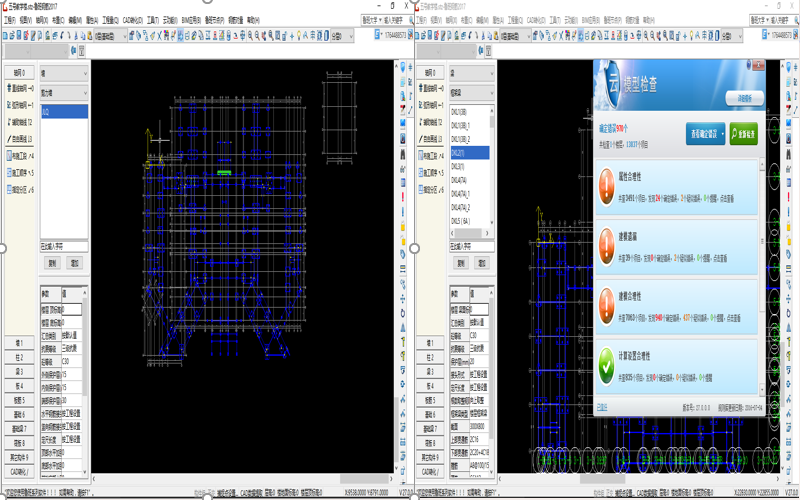
Task: Open the 鲁班大学 dropdown in left window
Action: [x=371, y=20]
